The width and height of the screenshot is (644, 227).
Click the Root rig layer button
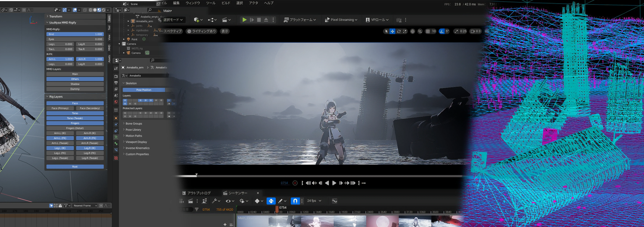[x=75, y=167]
